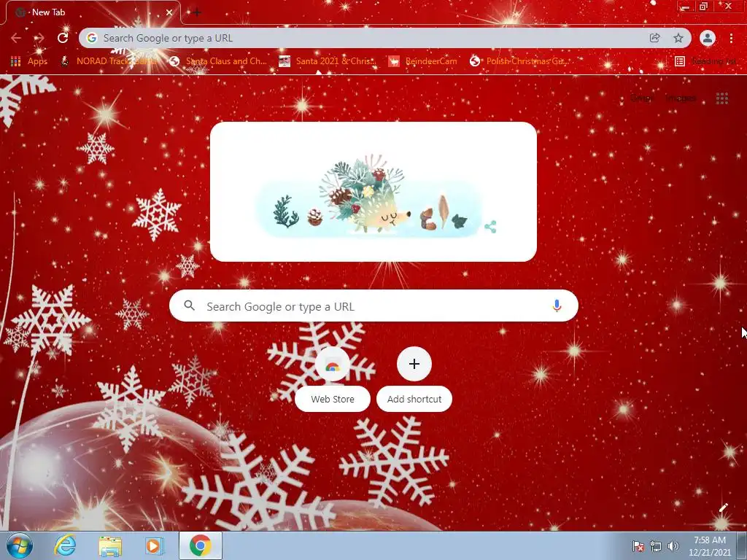The image size is (747, 560).
Task: Open Windows Explorer from the taskbar
Action: pyautogui.click(x=110, y=545)
